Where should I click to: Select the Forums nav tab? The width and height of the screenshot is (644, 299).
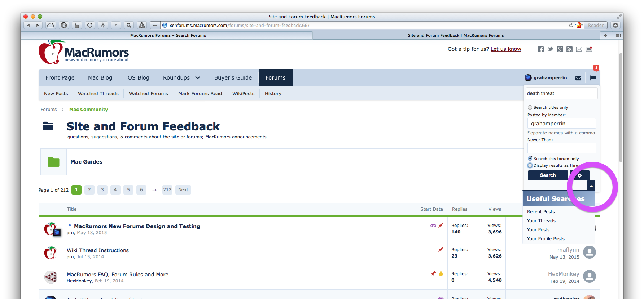pyautogui.click(x=276, y=78)
